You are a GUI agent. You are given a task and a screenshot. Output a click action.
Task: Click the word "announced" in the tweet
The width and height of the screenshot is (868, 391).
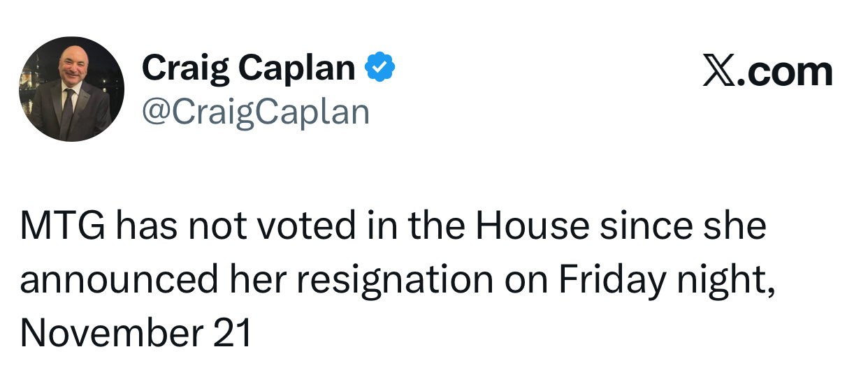(x=119, y=279)
